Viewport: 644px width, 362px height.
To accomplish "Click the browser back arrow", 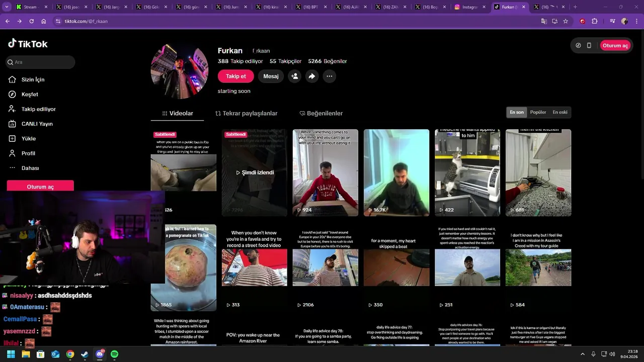I will coord(7,21).
